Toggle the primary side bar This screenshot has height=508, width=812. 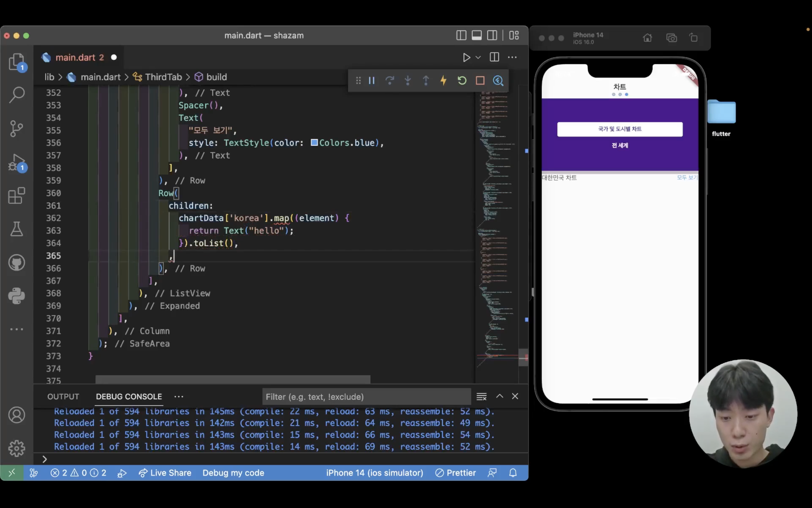click(461, 35)
